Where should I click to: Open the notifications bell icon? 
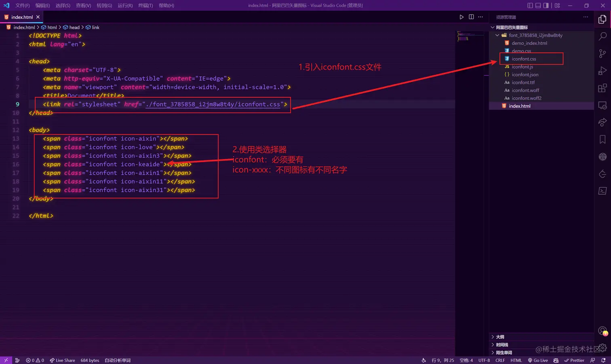[603, 360]
